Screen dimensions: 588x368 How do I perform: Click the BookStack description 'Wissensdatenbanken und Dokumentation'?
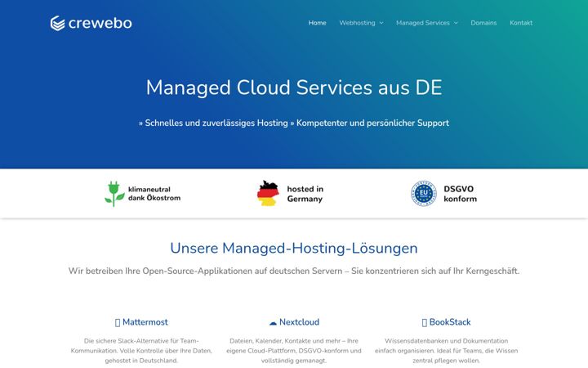(x=446, y=351)
